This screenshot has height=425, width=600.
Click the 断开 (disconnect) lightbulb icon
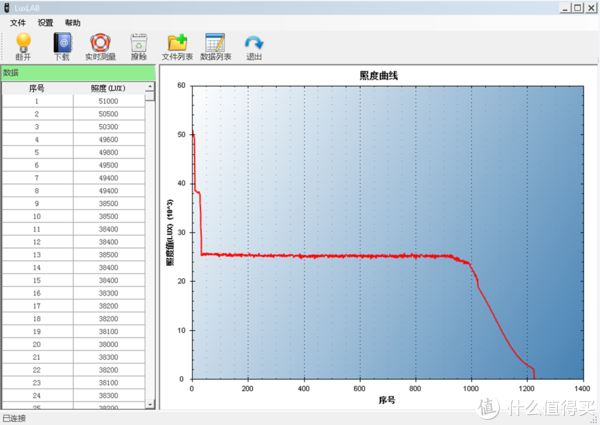point(23,42)
